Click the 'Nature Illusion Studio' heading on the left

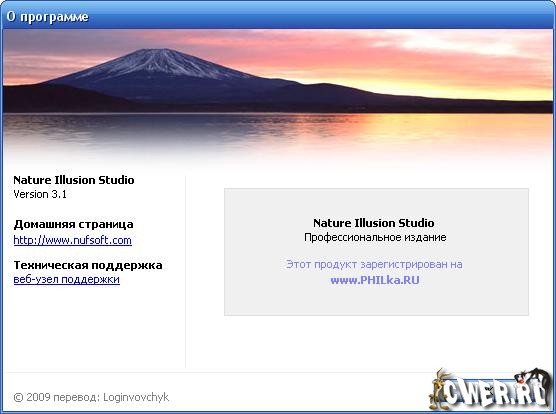point(74,180)
